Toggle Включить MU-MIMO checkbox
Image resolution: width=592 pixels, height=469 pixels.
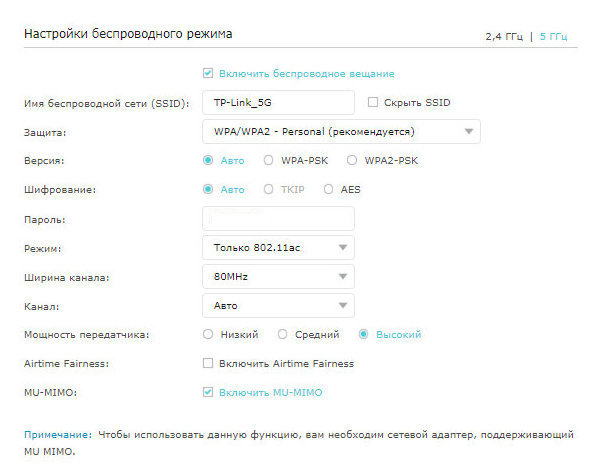click(x=208, y=392)
